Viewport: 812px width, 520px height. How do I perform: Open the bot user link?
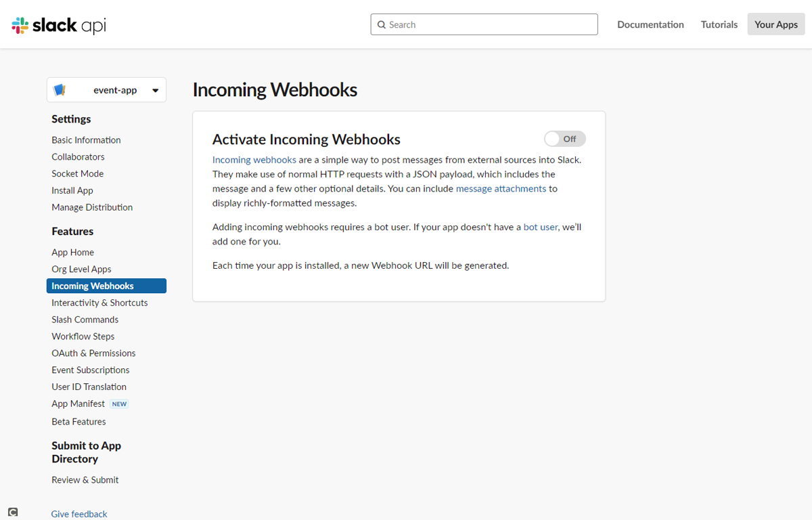(x=540, y=227)
